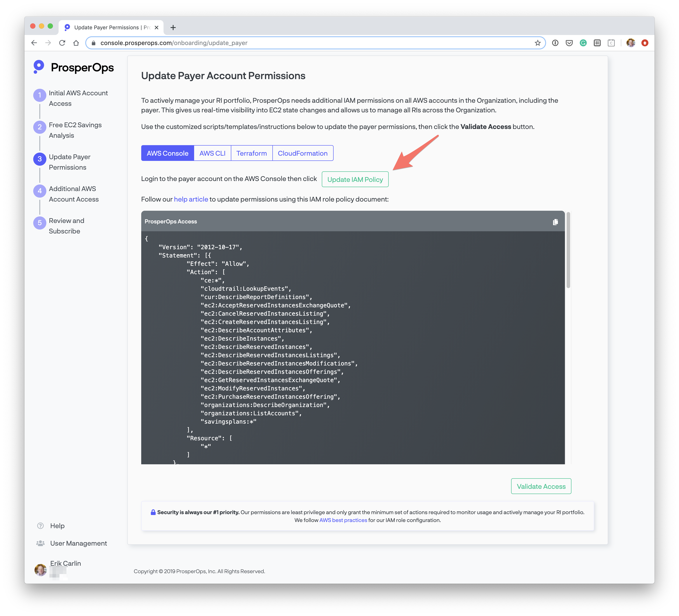Close the Update Payer Permissions tab
Viewport: 679px width, 616px height.
click(x=156, y=28)
